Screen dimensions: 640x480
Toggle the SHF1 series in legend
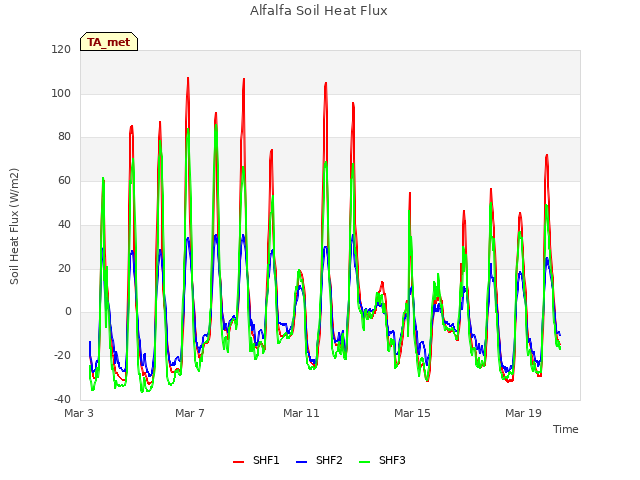click(256, 460)
